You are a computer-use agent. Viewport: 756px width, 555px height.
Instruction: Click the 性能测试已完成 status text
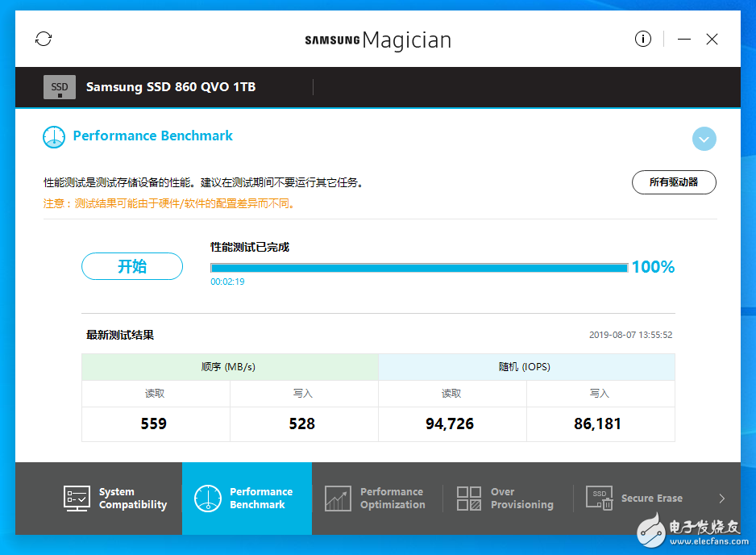click(250, 247)
